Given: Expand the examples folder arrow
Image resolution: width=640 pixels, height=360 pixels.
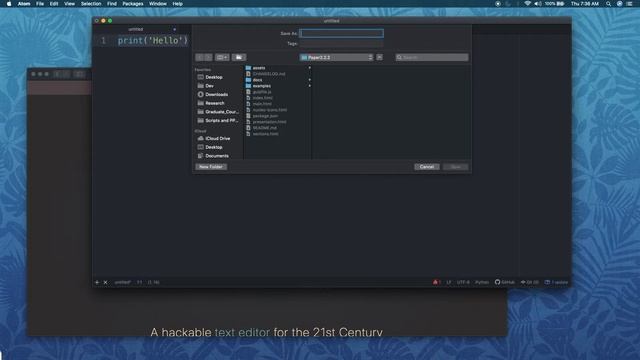Looking at the screenshot, I should (309, 86).
